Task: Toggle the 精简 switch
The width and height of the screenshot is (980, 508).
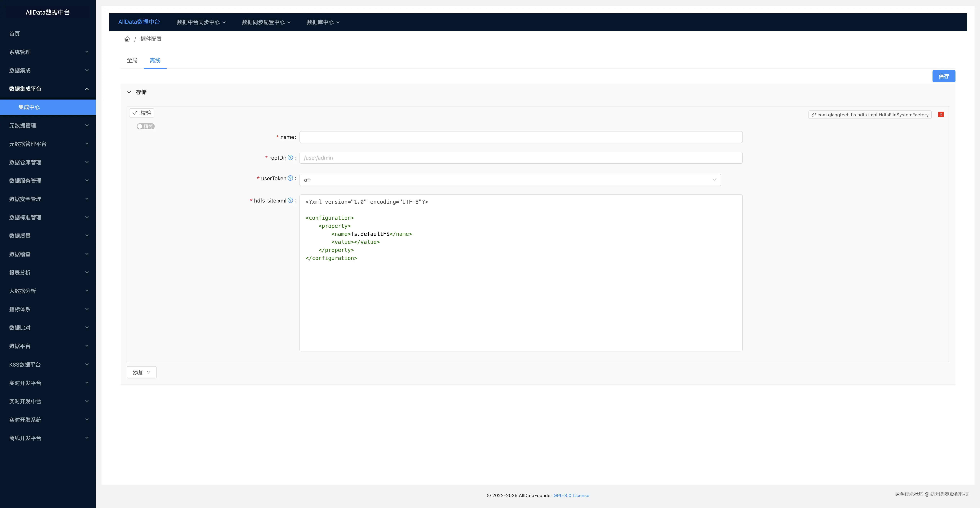Action: point(145,126)
